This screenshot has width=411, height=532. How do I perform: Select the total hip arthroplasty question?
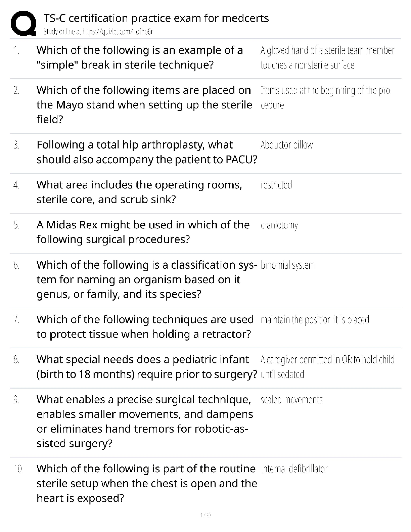tap(146, 152)
